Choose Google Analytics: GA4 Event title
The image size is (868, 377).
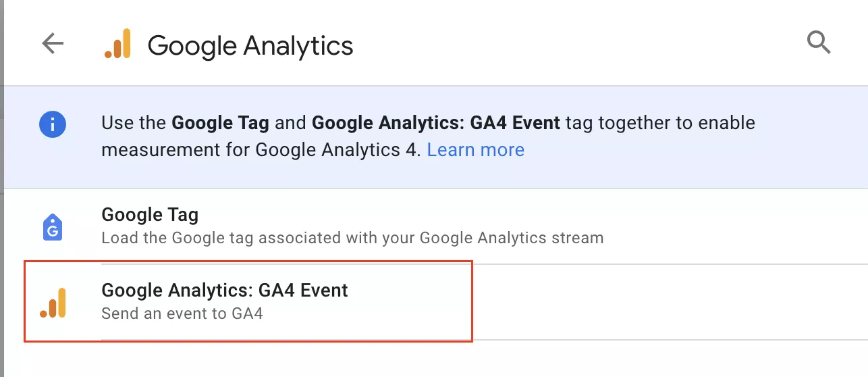225,291
